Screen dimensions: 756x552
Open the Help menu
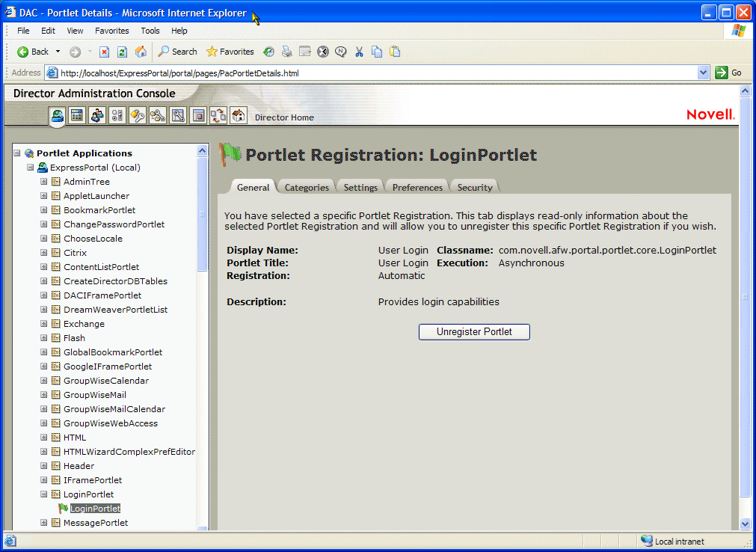[179, 31]
